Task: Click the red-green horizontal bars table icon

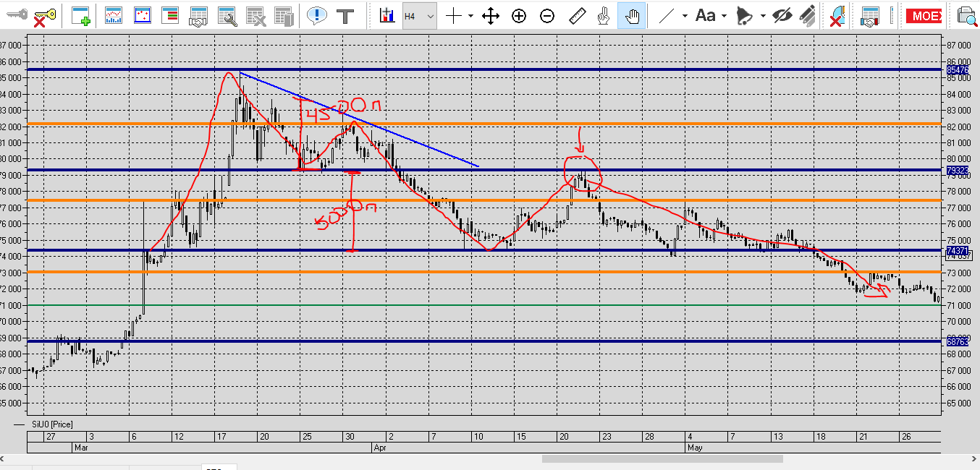Action: [x=170, y=15]
